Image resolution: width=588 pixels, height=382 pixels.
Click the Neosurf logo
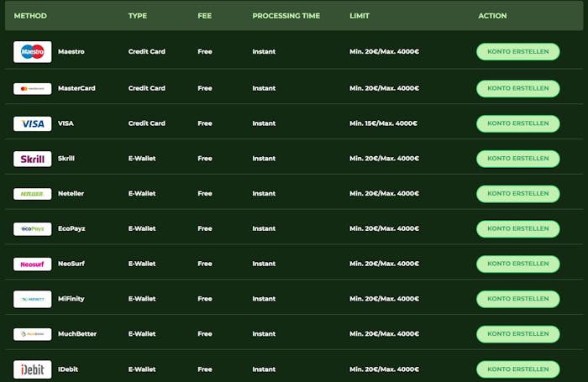[x=32, y=264]
